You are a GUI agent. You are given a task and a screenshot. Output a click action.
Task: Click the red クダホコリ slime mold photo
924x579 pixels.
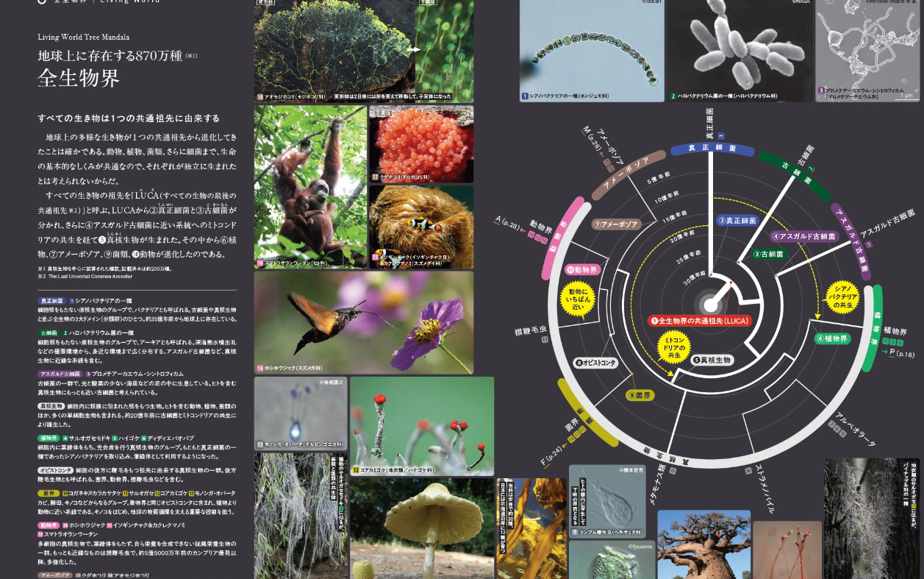(x=421, y=144)
